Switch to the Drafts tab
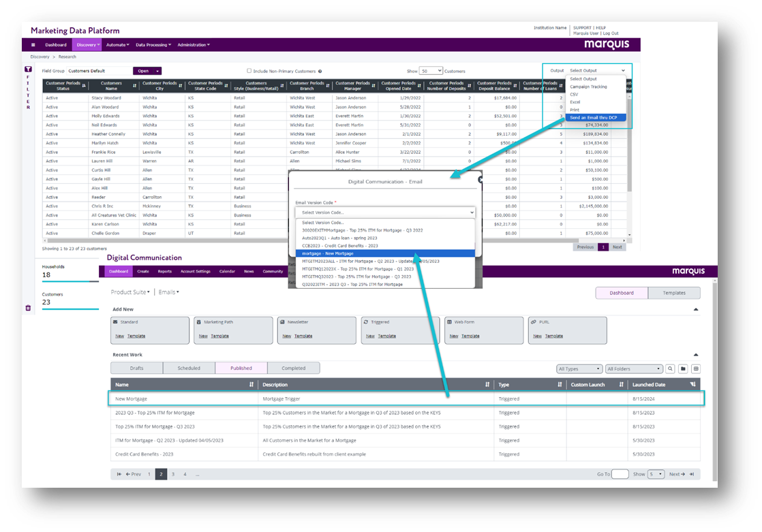The width and height of the screenshot is (762, 532). click(136, 369)
